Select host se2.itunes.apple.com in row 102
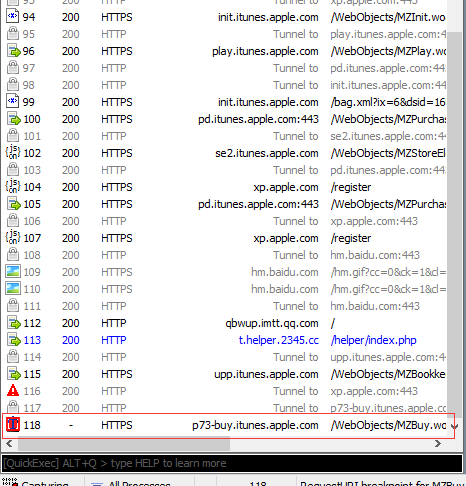466x486 pixels. point(267,153)
